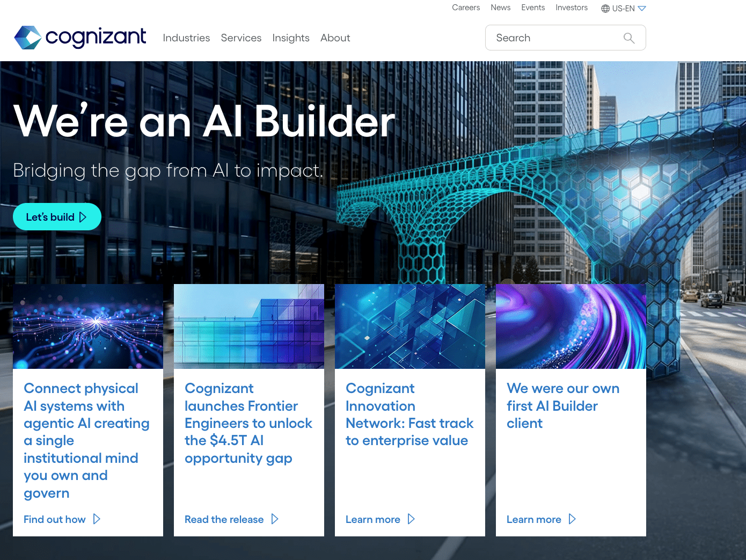746x560 pixels.
Task: Expand the US-EN region dropdown arrow
Action: (x=642, y=9)
